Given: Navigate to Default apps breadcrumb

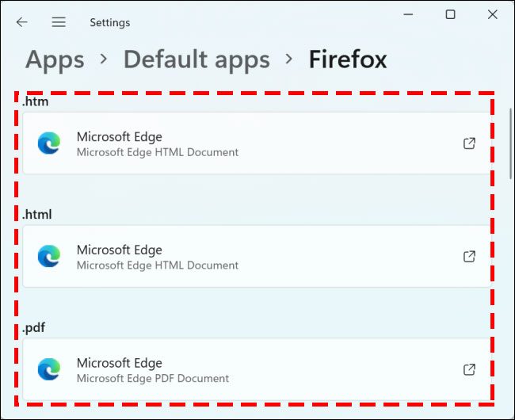Looking at the screenshot, I should point(196,59).
